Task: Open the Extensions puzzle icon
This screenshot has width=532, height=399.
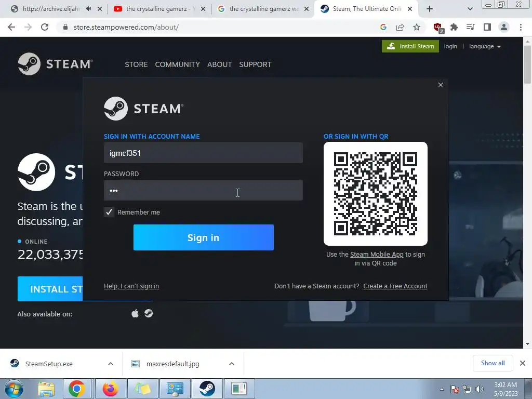Action: (454, 27)
